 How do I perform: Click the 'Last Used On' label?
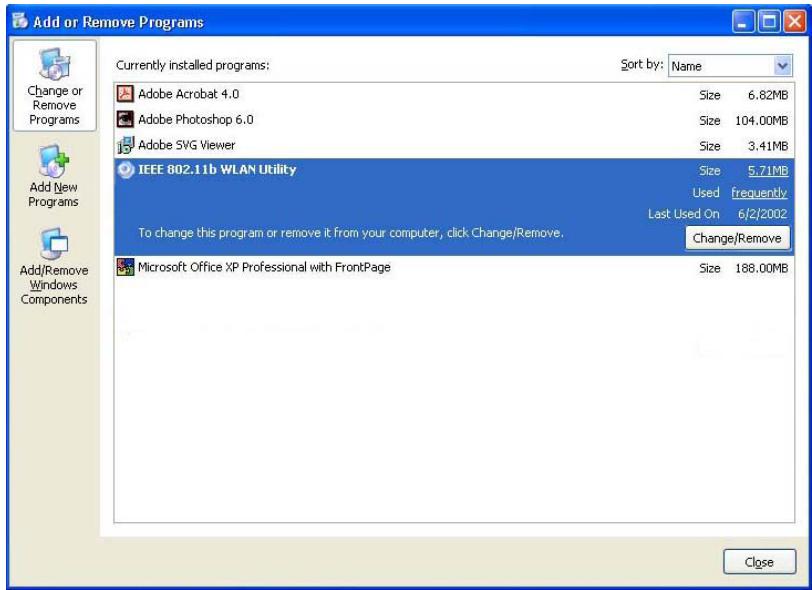(x=684, y=214)
